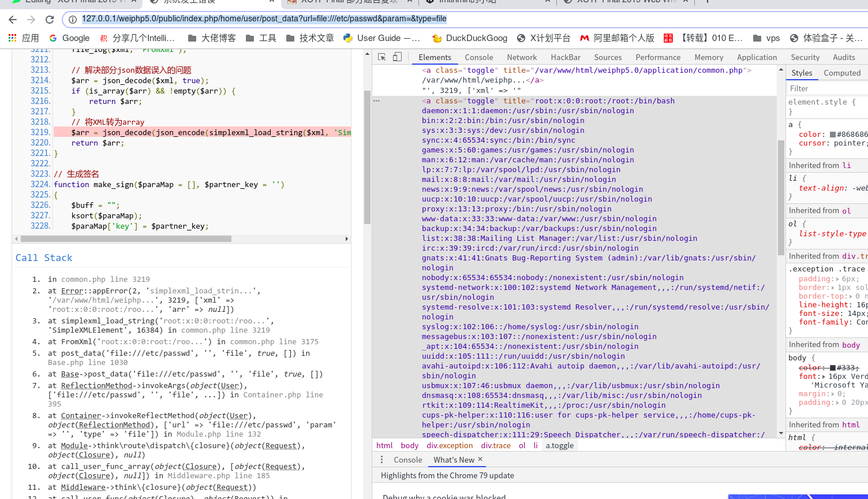Switch to the Elements tab

click(435, 57)
